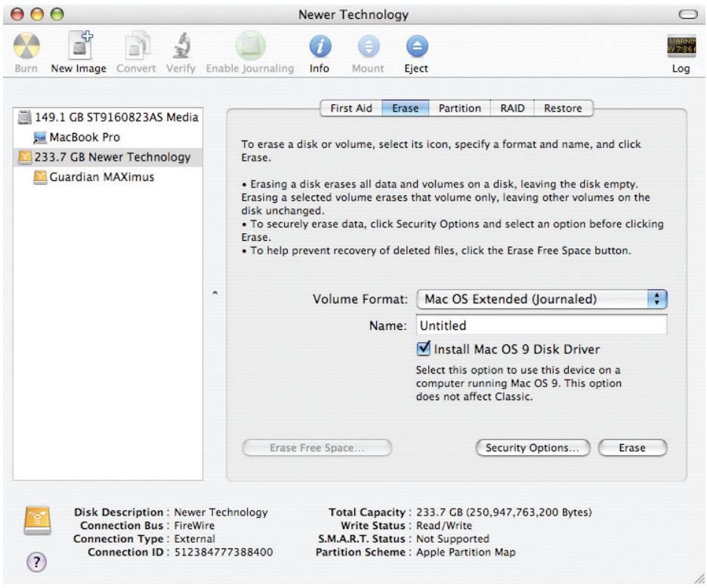Image resolution: width=707 pixels, height=588 pixels.
Task: Go to the Restore tab
Action: pyautogui.click(x=563, y=109)
